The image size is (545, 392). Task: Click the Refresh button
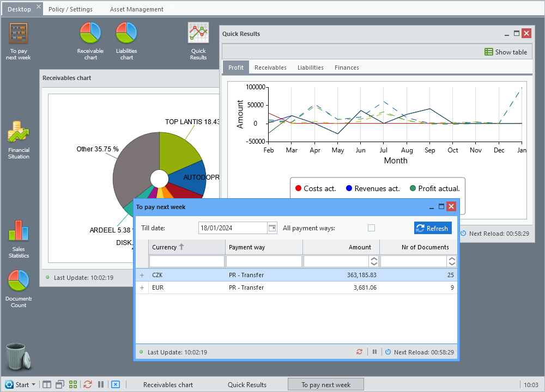[x=433, y=228]
